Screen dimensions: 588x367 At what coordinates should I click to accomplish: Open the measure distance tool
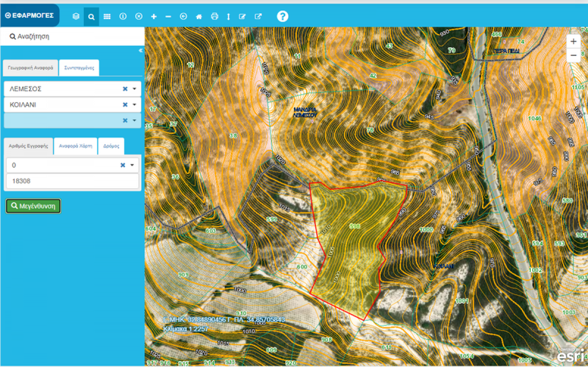tap(228, 17)
